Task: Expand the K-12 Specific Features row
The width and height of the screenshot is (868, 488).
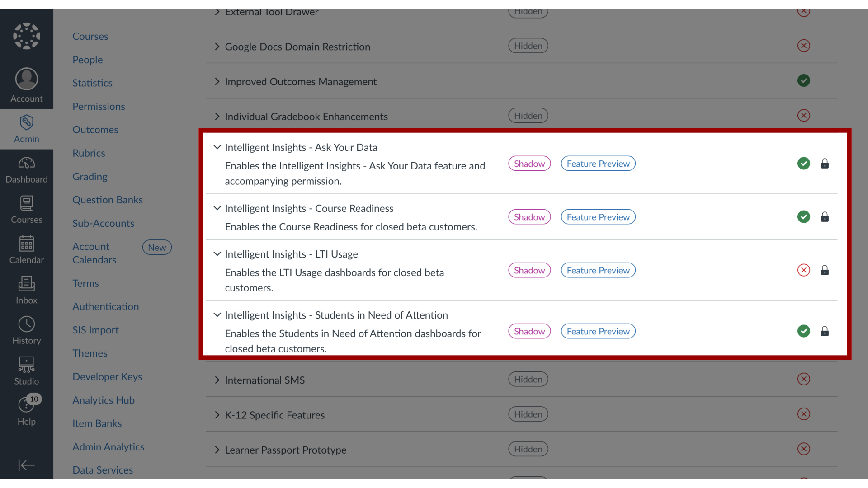Action: pyautogui.click(x=217, y=414)
